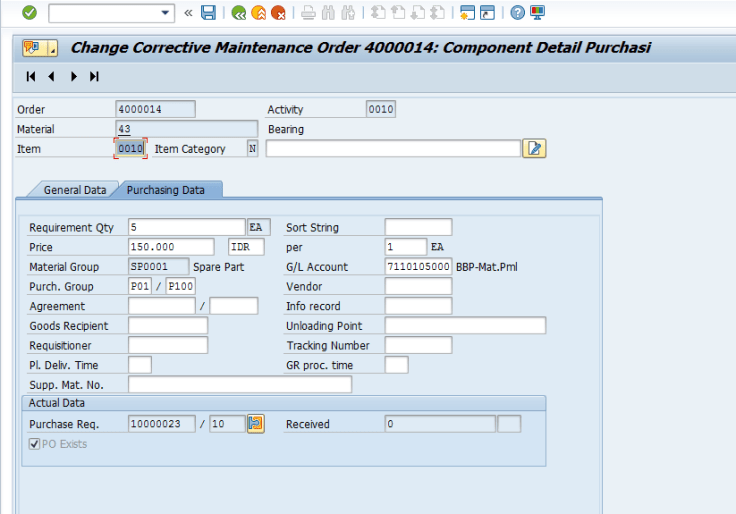Open the long text editor icon
This screenshot has width=736, height=514.
534,149
